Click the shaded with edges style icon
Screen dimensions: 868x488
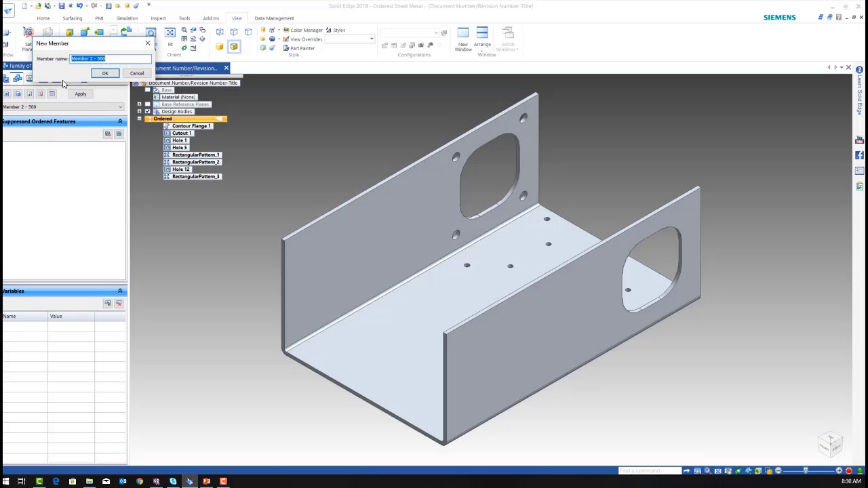click(234, 47)
